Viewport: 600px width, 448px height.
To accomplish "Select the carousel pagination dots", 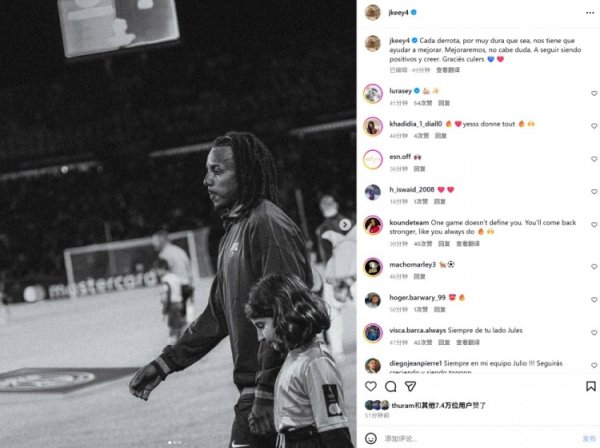I will pyautogui.click(x=174, y=442).
